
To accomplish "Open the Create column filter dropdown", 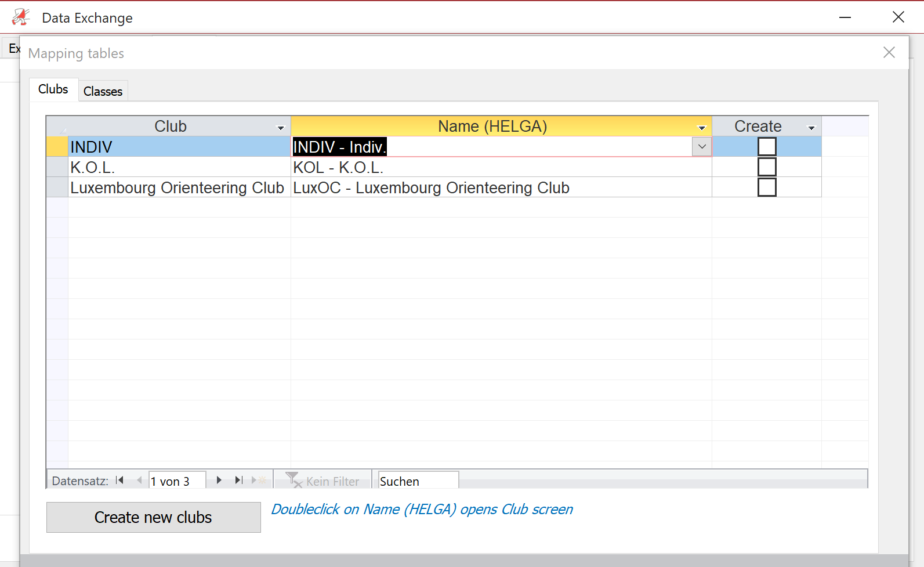I will click(x=811, y=127).
